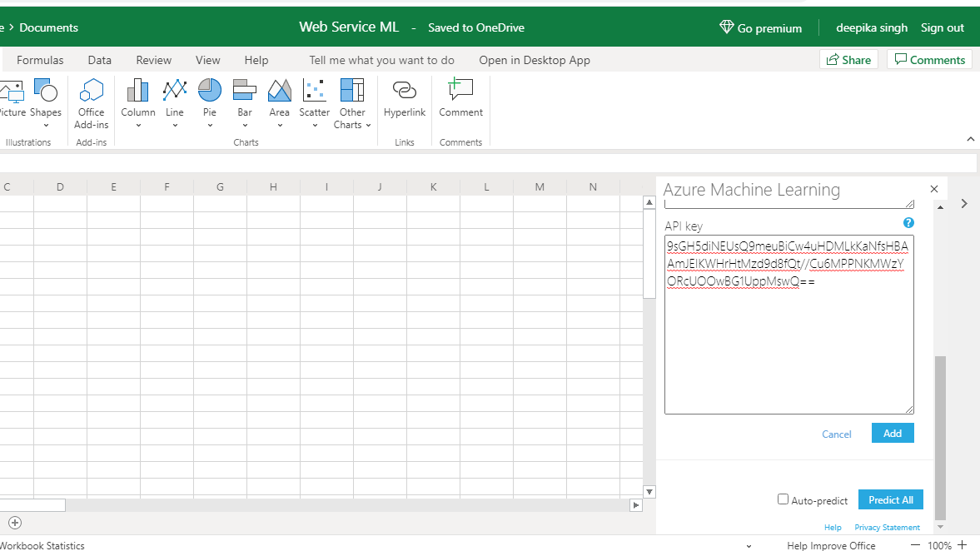Open Other Charts options
This screenshot has width=980, height=551.
click(x=352, y=104)
